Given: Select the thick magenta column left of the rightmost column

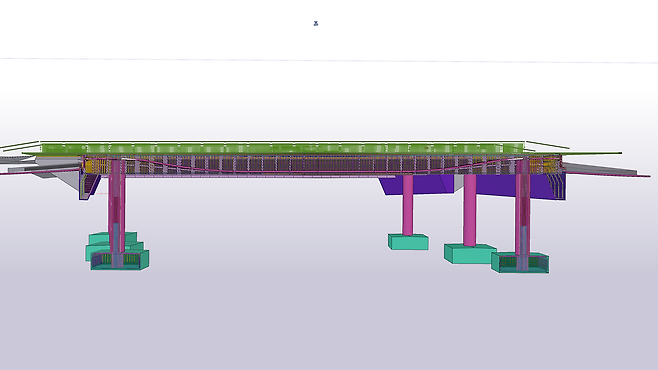Looking at the screenshot, I should pos(470,210).
